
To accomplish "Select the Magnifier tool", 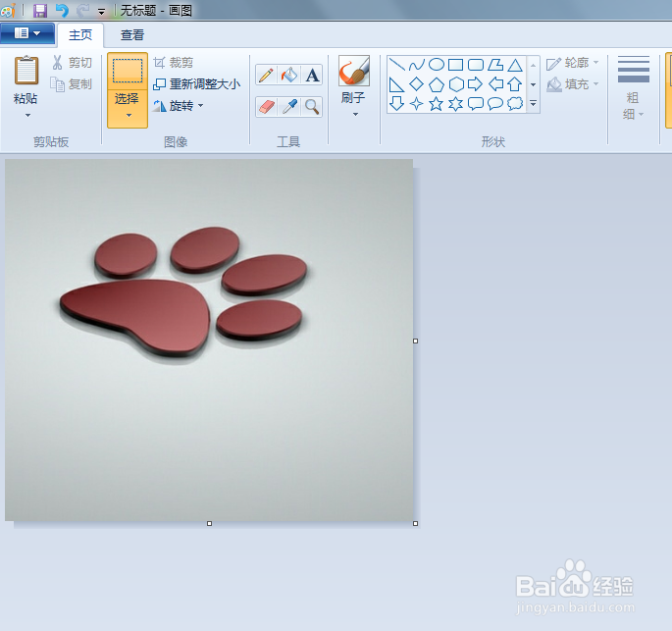I will pos(312,107).
